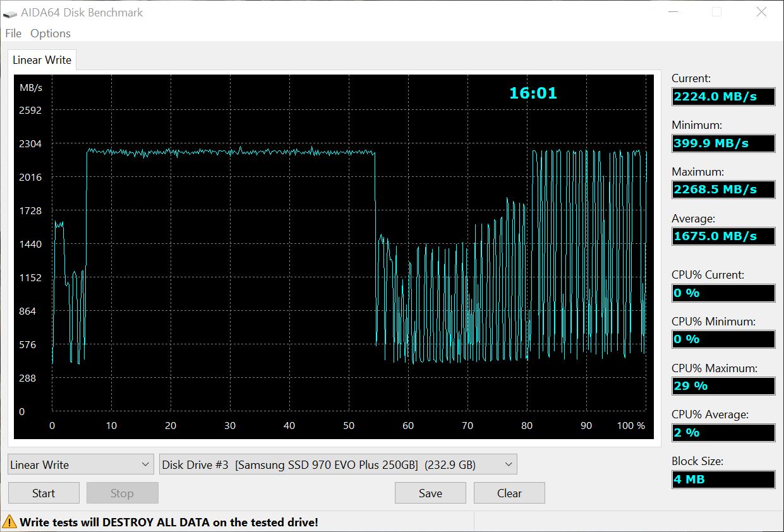Image resolution: width=784 pixels, height=532 pixels.
Task: Click the AIDA64 Disk Benchmark title bar icon
Action: tap(10, 13)
